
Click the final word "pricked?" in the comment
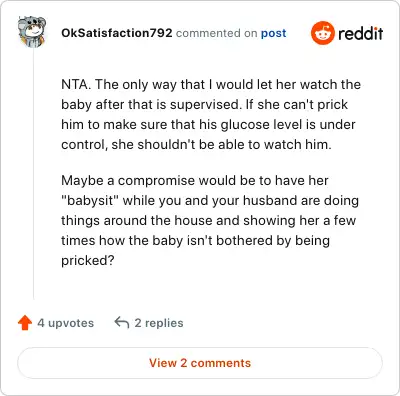click(88, 261)
